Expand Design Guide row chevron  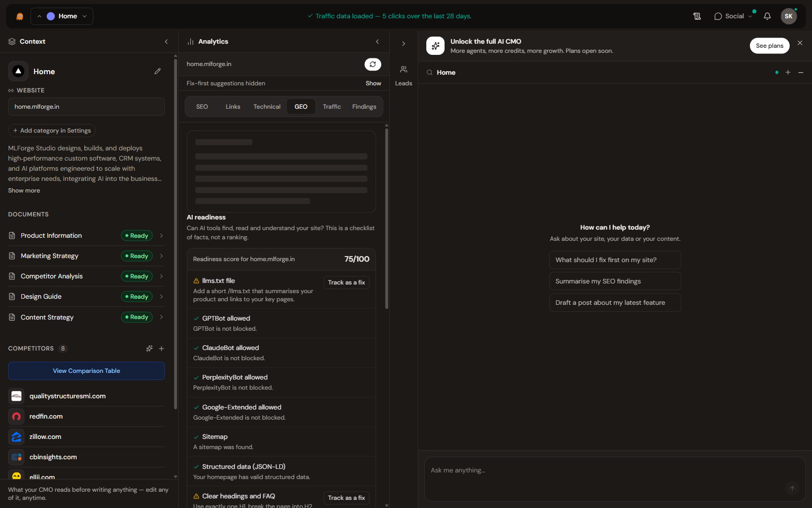point(161,297)
